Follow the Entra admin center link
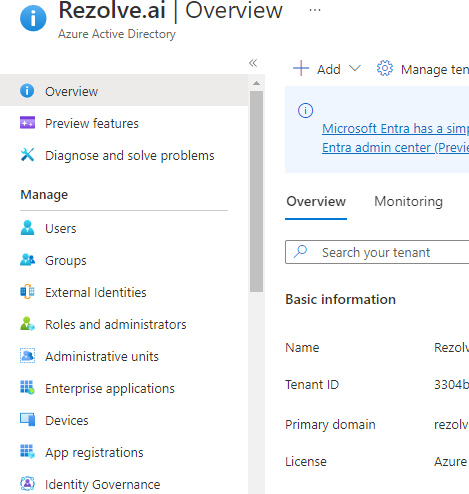Viewport: 469px width, 494px height. (x=395, y=147)
